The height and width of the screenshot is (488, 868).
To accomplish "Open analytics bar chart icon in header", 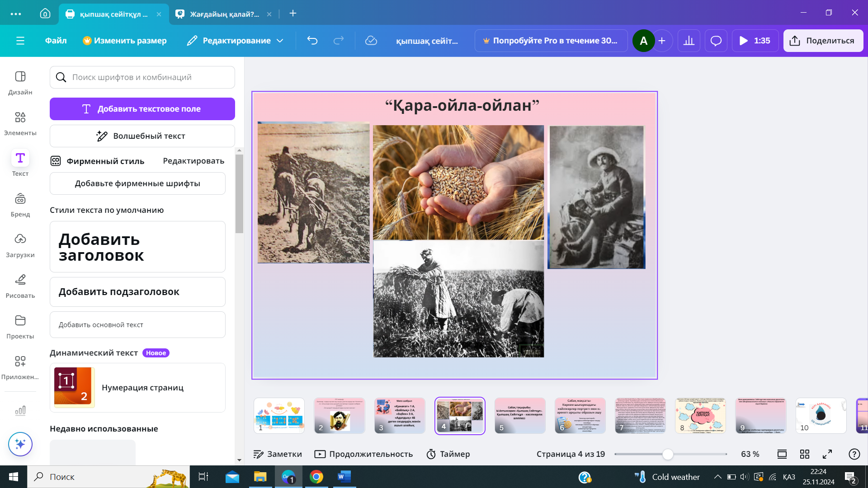I will click(x=689, y=41).
